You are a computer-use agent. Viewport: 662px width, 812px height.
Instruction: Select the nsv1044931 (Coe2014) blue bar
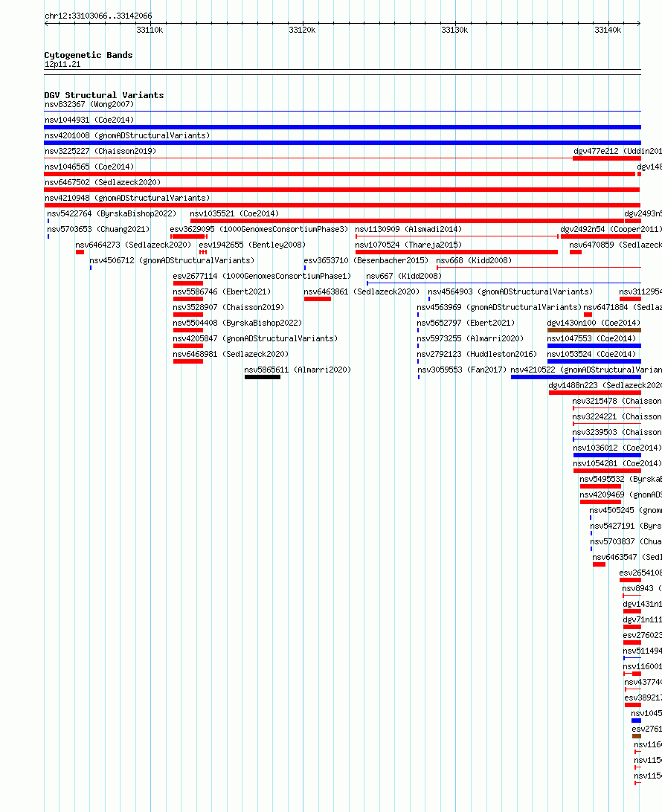pyautogui.click(x=342, y=127)
